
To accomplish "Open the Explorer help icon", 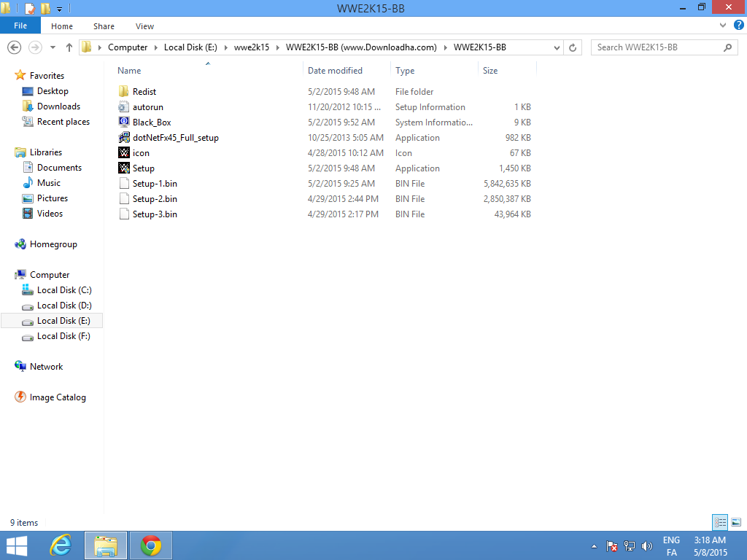I will (x=739, y=26).
